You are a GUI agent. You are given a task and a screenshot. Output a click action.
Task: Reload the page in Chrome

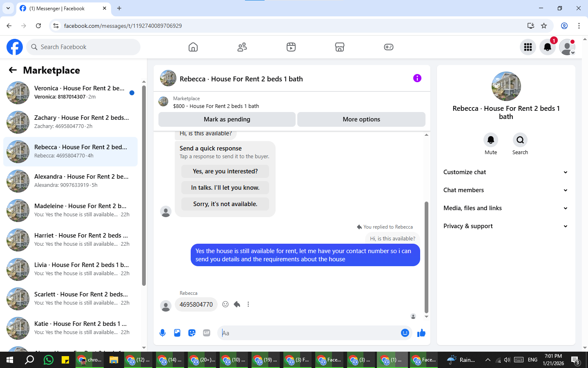coord(38,26)
